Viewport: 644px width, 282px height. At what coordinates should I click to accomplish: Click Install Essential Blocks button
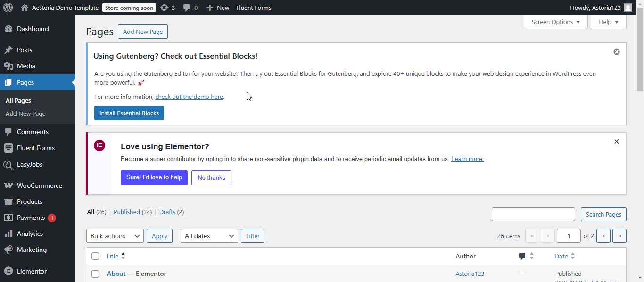click(129, 113)
